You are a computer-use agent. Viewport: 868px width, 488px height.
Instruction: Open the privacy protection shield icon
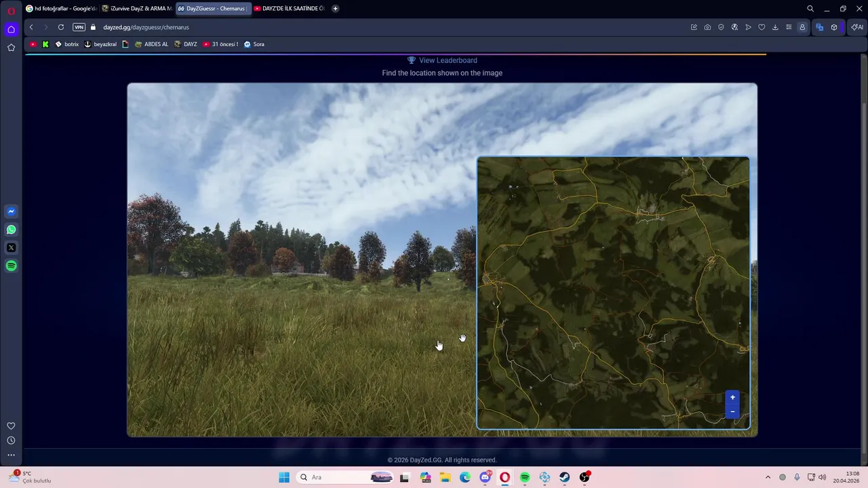(x=721, y=27)
